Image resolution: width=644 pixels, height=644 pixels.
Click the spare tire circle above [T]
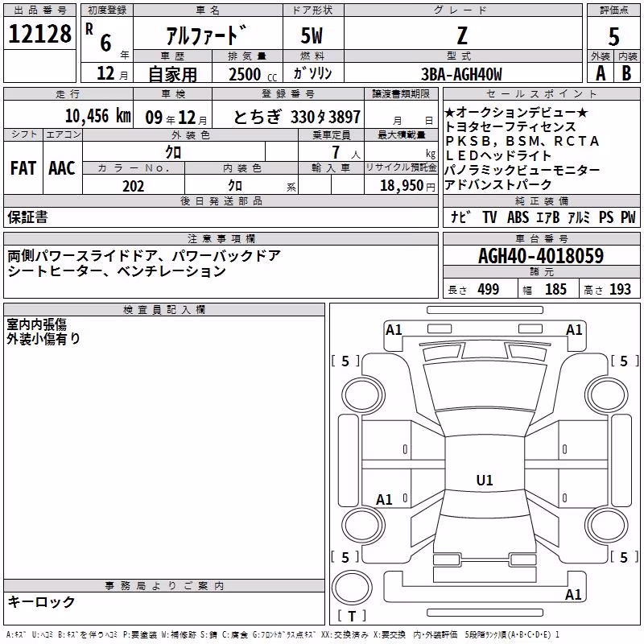coord(352,588)
